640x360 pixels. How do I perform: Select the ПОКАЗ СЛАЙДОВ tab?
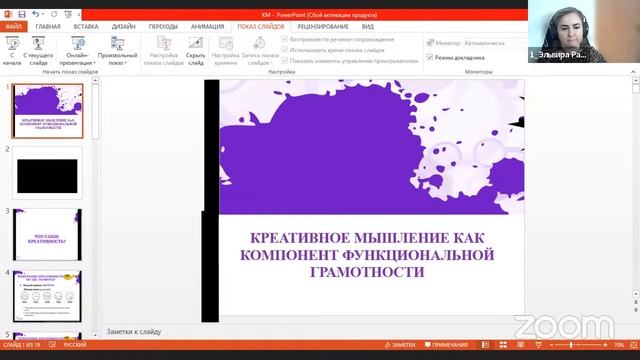tap(261, 27)
